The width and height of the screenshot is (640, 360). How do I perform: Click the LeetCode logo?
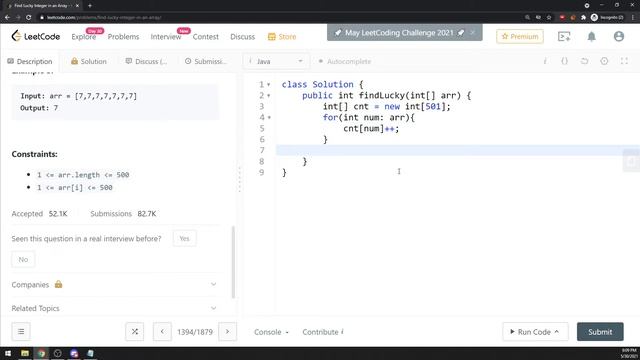[x=36, y=36]
